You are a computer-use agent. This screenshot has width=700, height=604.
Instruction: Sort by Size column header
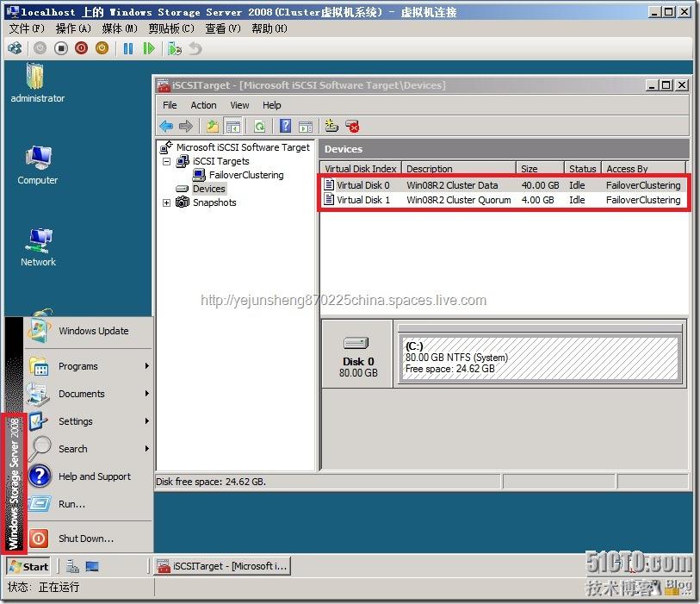(540, 168)
